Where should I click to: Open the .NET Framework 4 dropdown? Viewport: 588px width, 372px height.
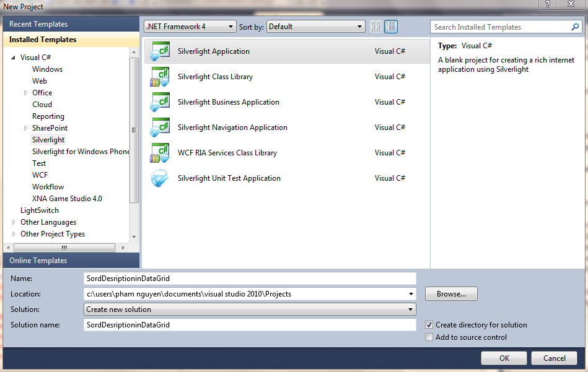pyautogui.click(x=190, y=27)
